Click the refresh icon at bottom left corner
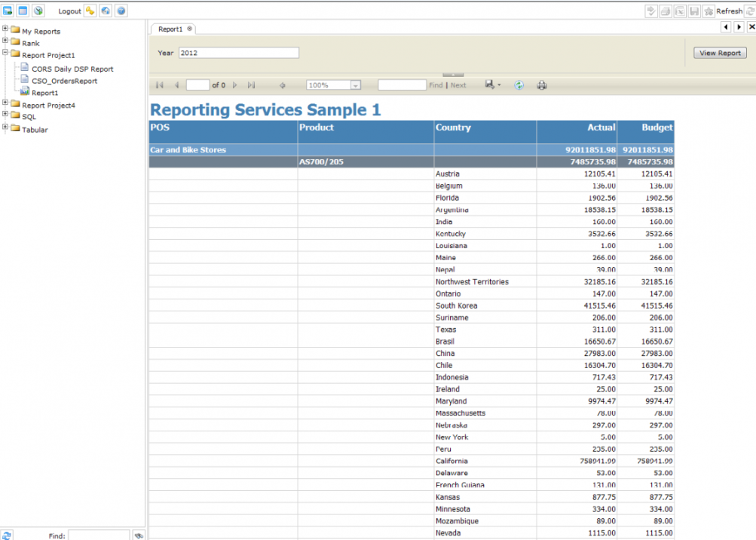The image size is (756, 540). pos(6,535)
